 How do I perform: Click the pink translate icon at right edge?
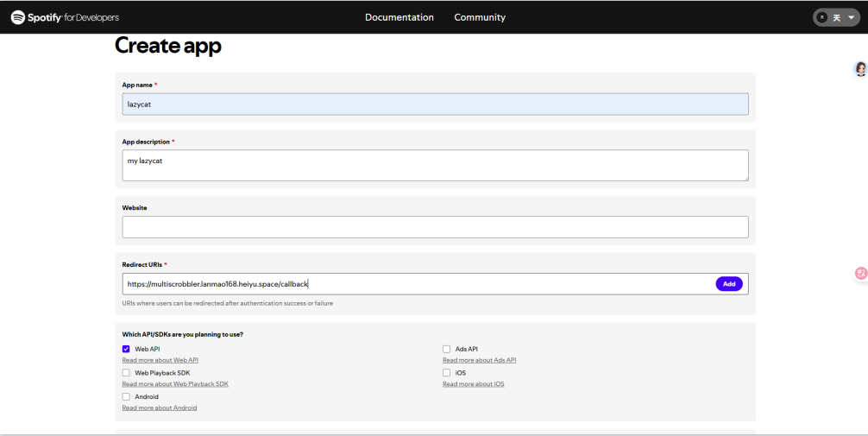tap(861, 273)
